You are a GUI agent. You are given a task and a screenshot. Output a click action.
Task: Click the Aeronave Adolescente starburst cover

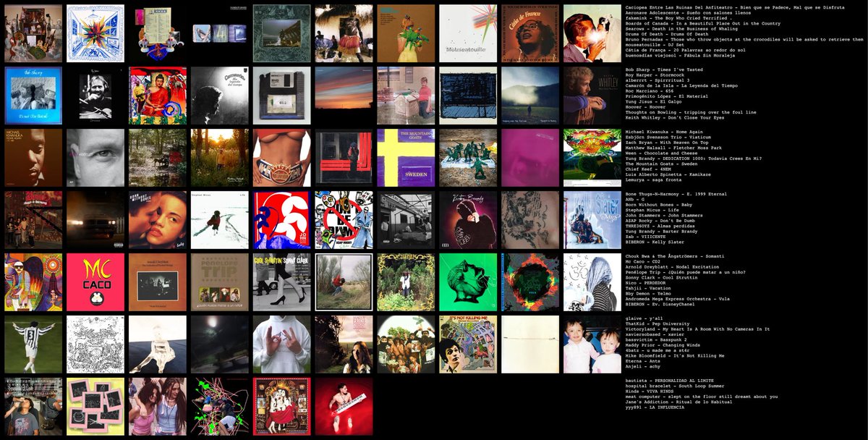(95, 33)
